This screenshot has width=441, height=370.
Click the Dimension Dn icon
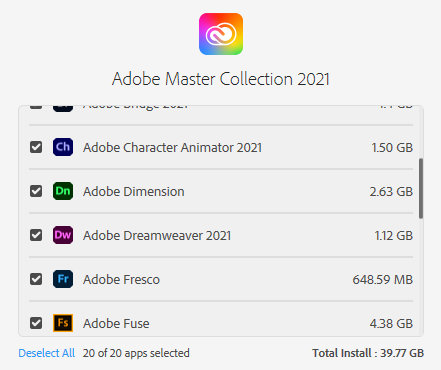(x=63, y=191)
